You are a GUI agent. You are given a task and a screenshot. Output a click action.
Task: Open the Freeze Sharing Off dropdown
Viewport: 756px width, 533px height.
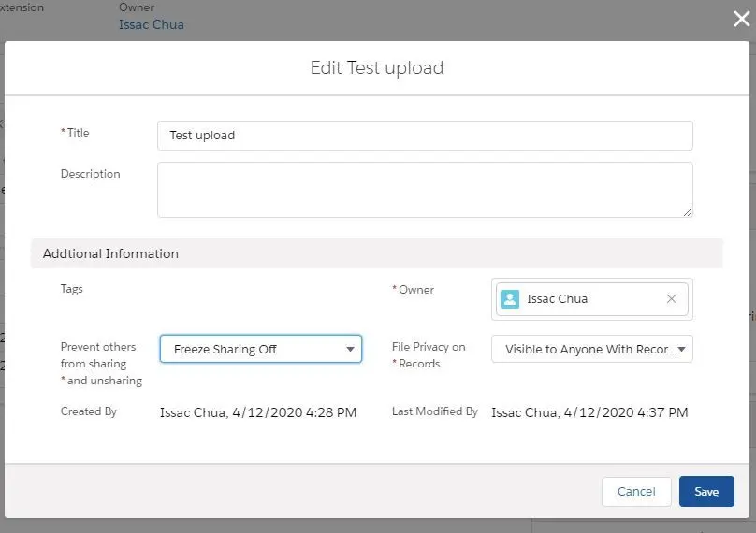coord(261,349)
